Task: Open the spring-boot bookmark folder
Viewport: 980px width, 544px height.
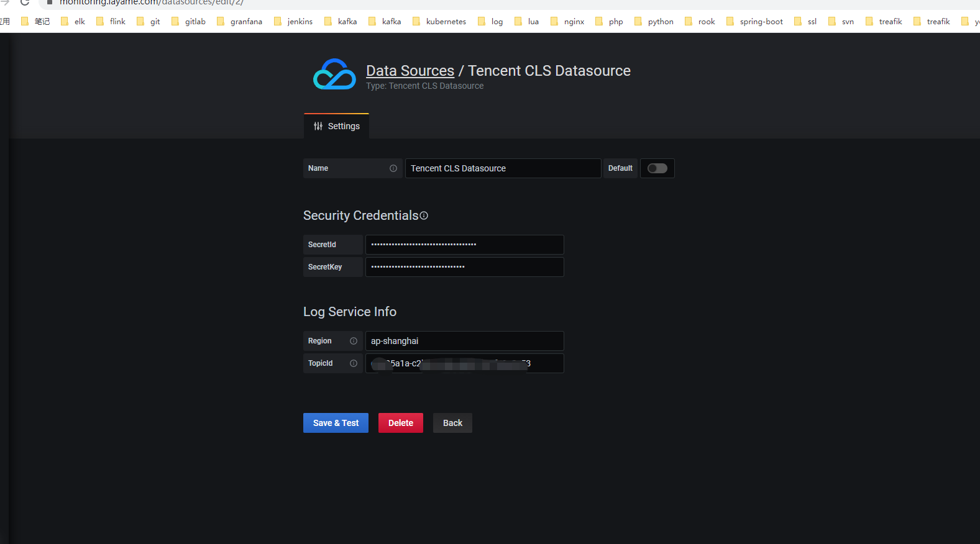Action: (754, 21)
